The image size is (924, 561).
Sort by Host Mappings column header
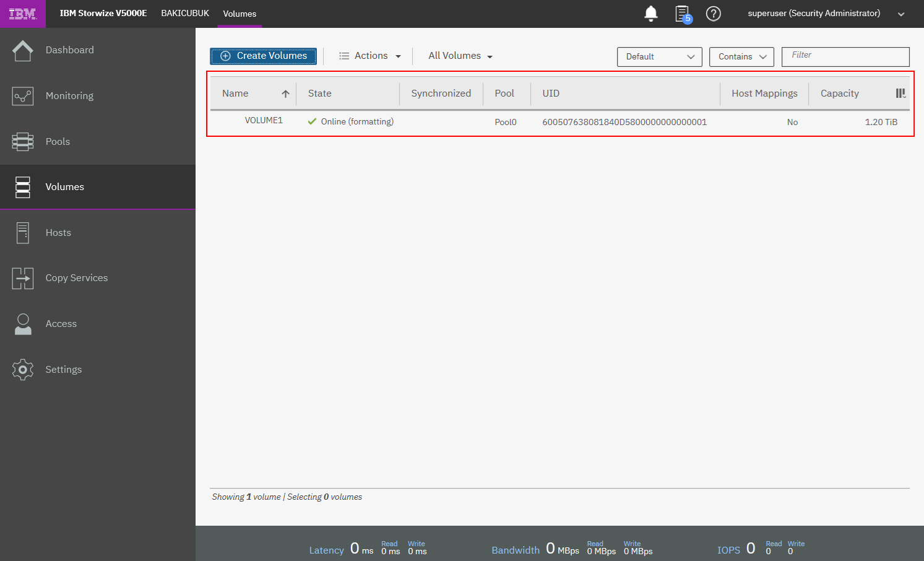(764, 94)
